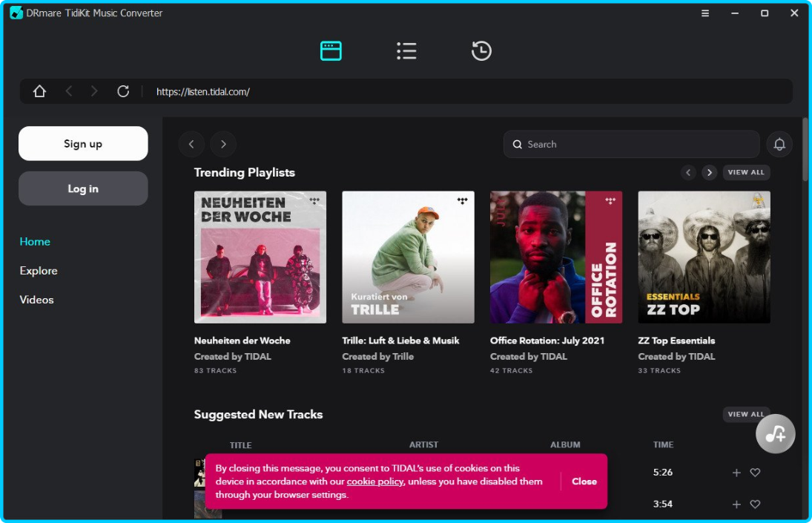Click the floating add music button
Screen dimensions: 812x523
pos(775,434)
